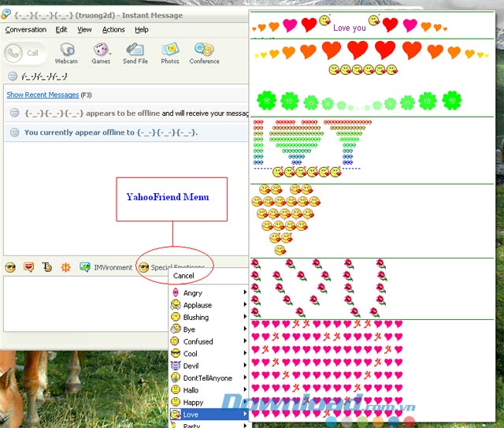Screen dimensions: 504x428
Task: Start a Conference via toolbar icon
Action: point(204,53)
